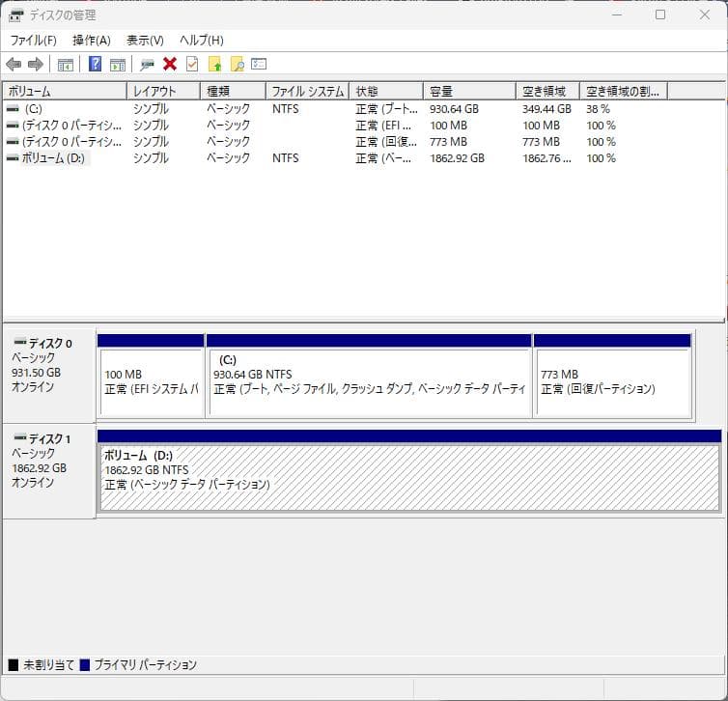Click the 349.44 GB free space cell
Viewport: 728px width, 701px height.
[546, 109]
